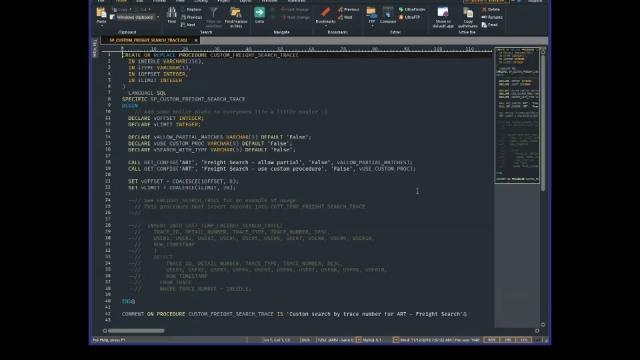The width and height of the screenshot is (640, 360).
Task: Click line number 20 in the gutter
Action: (x=108, y=175)
